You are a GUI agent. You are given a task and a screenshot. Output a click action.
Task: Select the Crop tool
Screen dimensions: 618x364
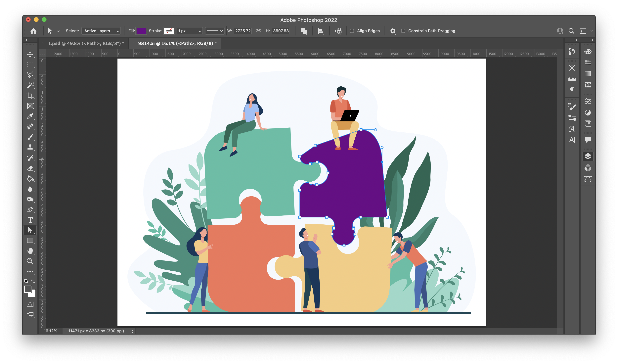(x=30, y=95)
